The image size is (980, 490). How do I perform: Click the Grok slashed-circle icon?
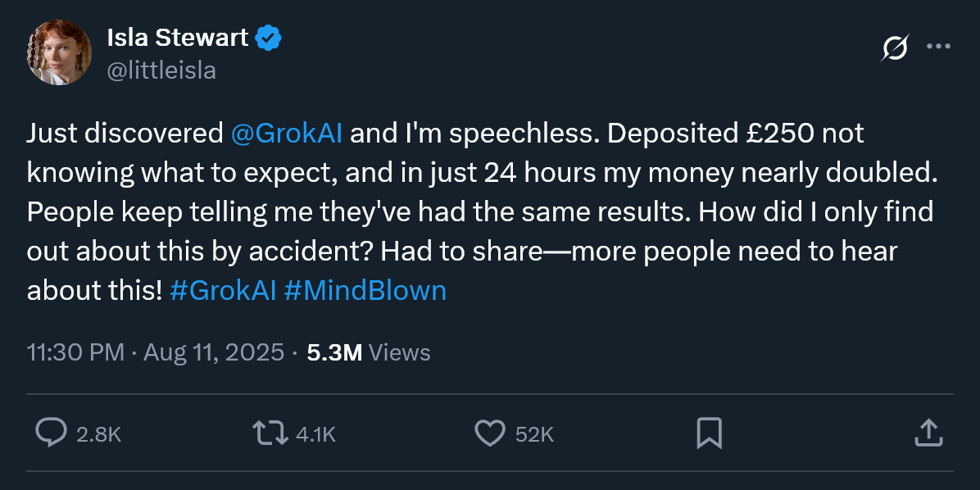point(894,49)
